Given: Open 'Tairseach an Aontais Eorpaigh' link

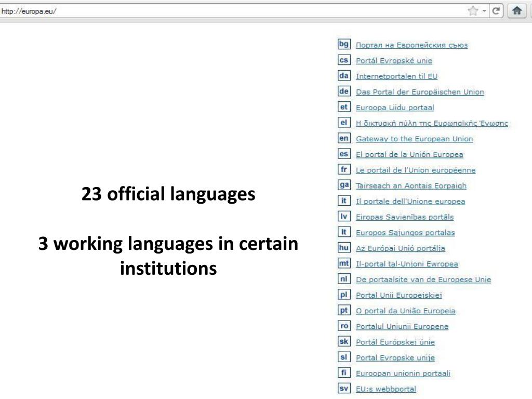Looking at the screenshot, I should (x=411, y=185).
